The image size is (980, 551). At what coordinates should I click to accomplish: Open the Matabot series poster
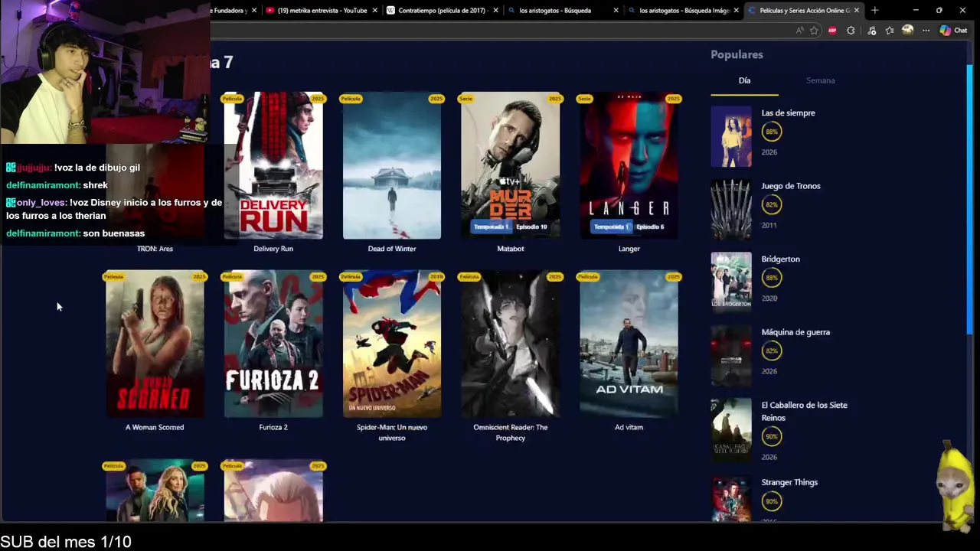[511, 165]
